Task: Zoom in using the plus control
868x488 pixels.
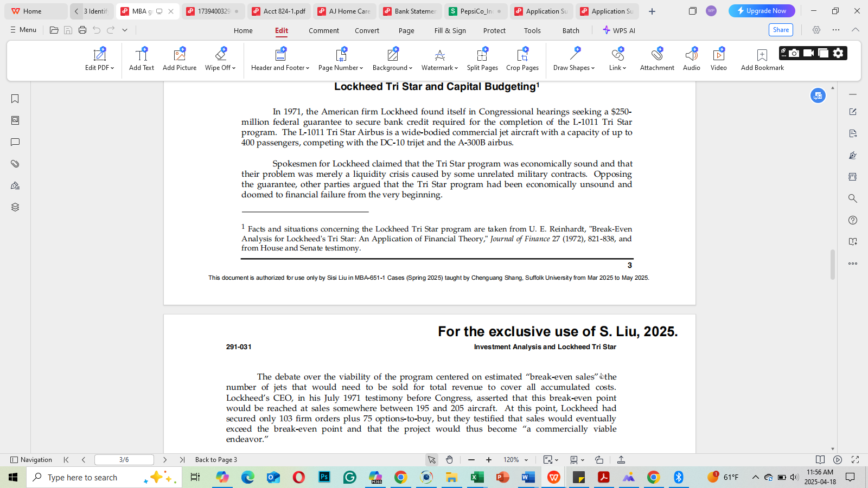Action: pyautogui.click(x=488, y=459)
